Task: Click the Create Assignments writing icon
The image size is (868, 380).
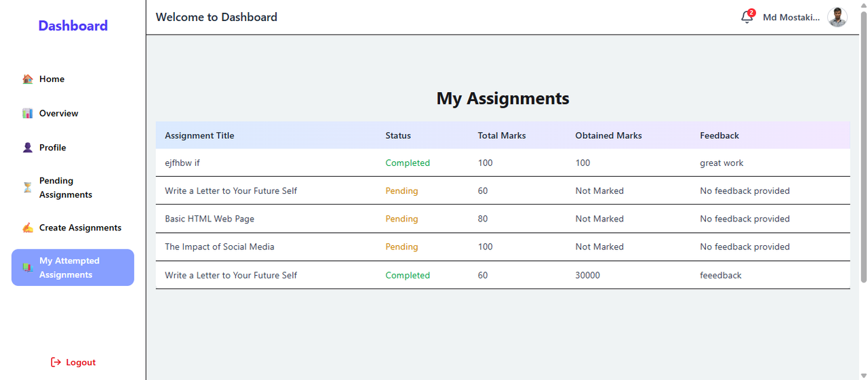Action: tap(28, 228)
